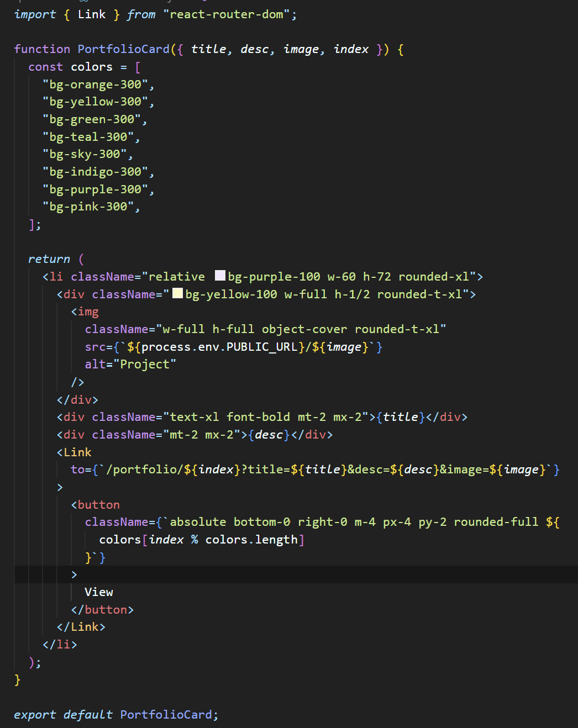The height and width of the screenshot is (728, 578).
Task: Click the img tag name
Action: pyautogui.click(x=88, y=312)
